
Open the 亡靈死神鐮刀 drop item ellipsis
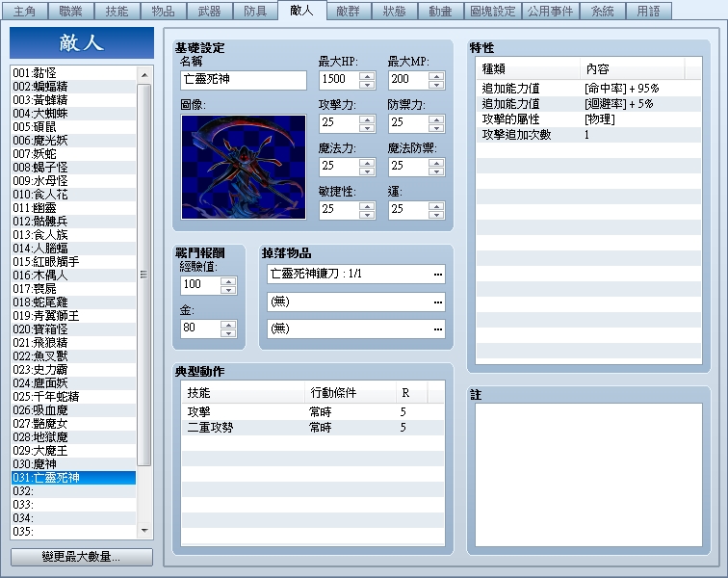click(x=437, y=275)
